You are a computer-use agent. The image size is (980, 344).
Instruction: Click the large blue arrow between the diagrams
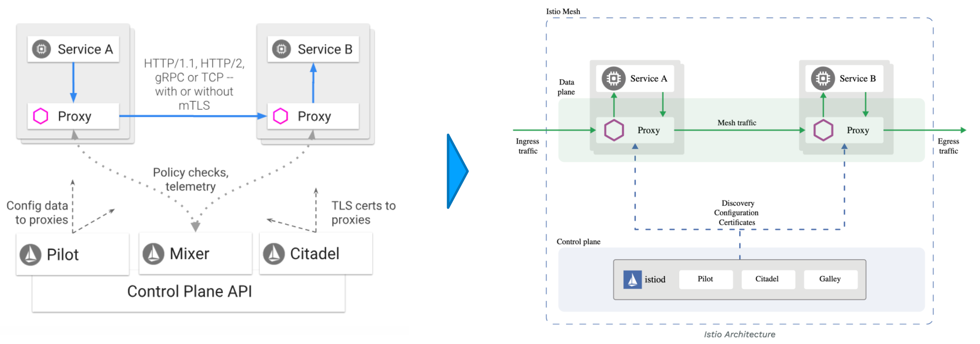456,171
